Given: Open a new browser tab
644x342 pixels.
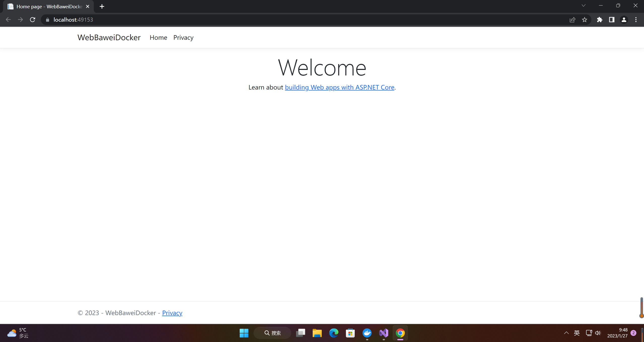Looking at the screenshot, I should [x=102, y=7].
